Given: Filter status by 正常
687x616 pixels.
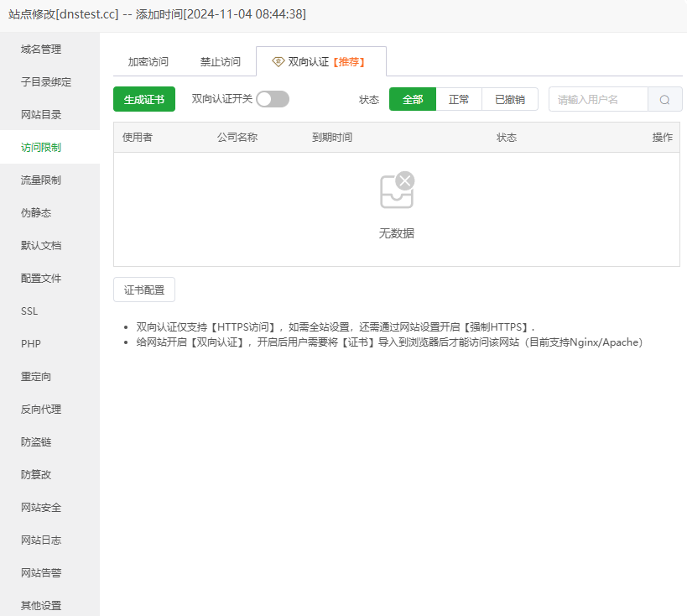Looking at the screenshot, I should pyautogui.click(x=459, y=99).
